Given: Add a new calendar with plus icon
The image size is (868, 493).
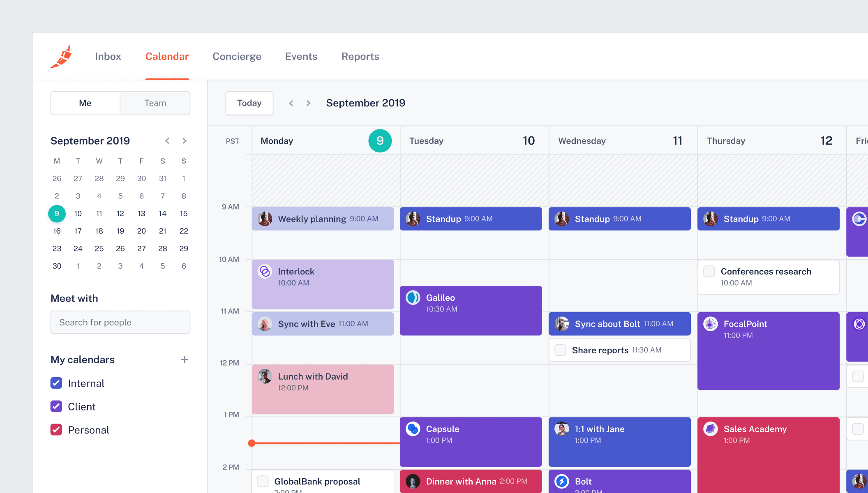Looking at the screenshot, I should tap(185, 359).
